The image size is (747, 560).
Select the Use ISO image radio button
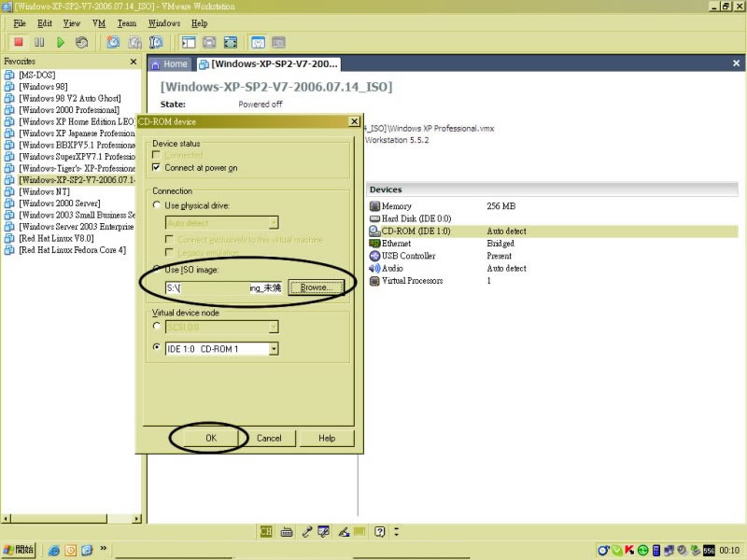(x=157, y=269)
